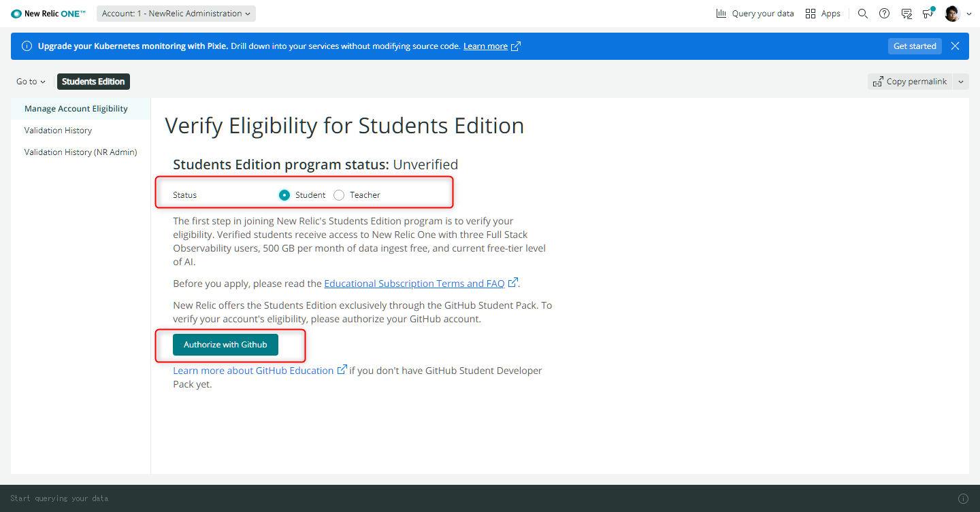Open the Query your data chart icon

point(721,14)
